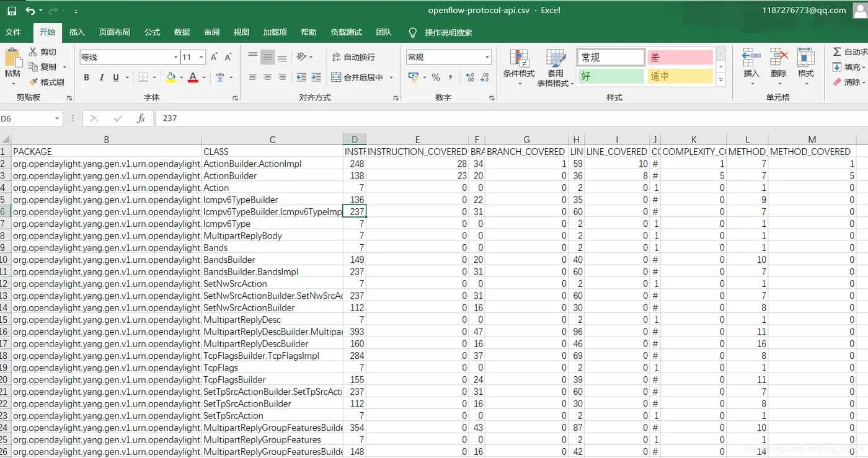Expand the cell styles gallery
Screen dimensions: 868x458
pyautogui.click(x=720, y=80)
